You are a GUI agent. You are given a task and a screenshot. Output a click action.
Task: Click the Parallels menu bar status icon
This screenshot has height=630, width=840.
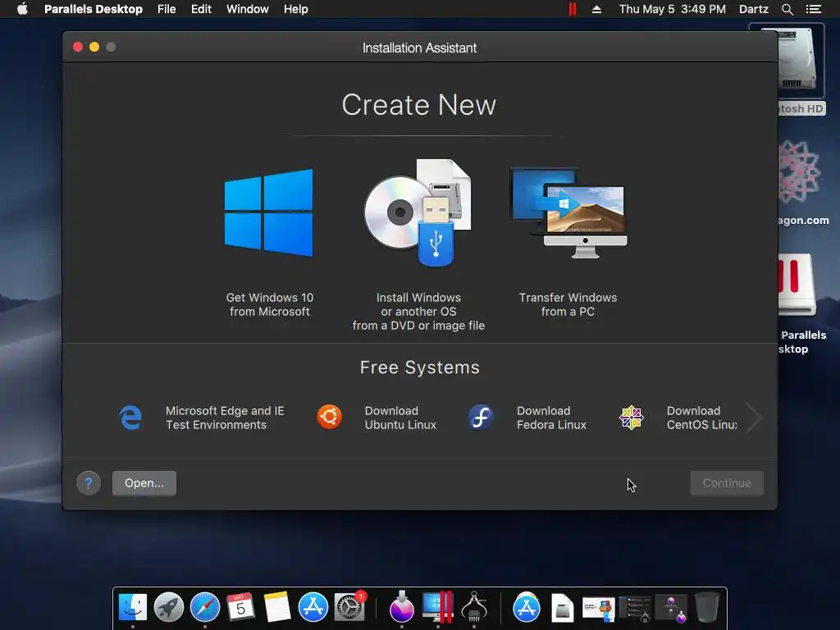(x=572, y=9)
